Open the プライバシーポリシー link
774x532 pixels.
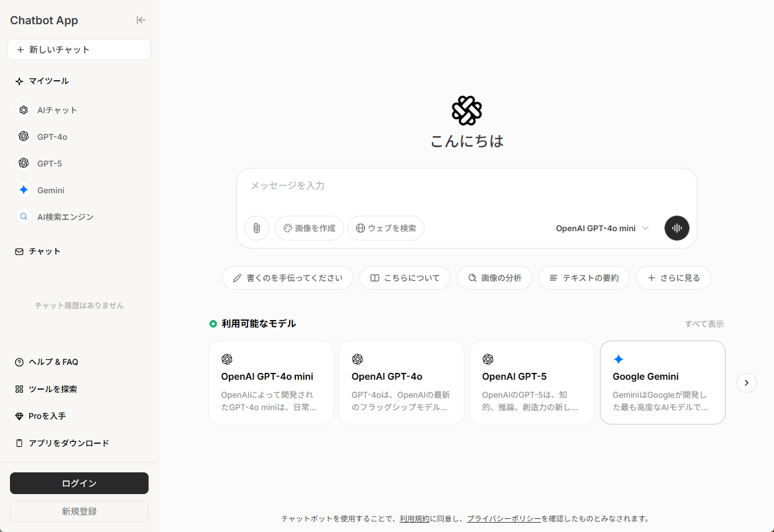(x=504, y=518)
